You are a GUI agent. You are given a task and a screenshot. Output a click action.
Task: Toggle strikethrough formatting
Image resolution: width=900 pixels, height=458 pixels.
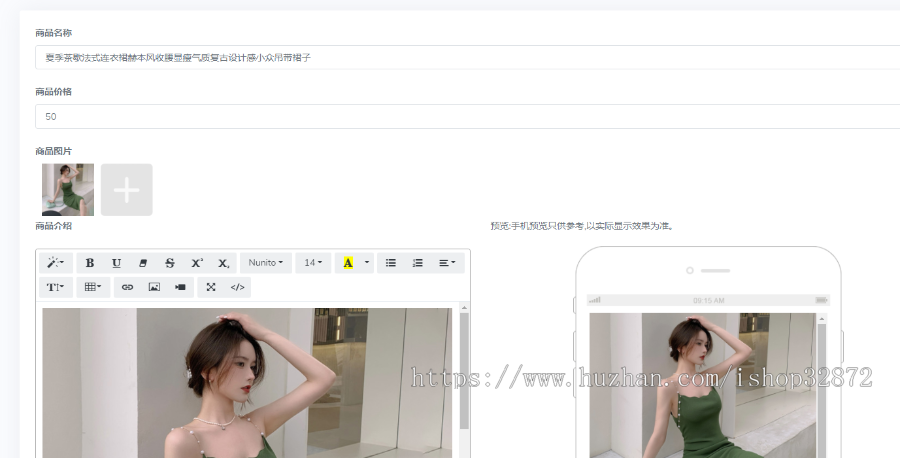170,263
